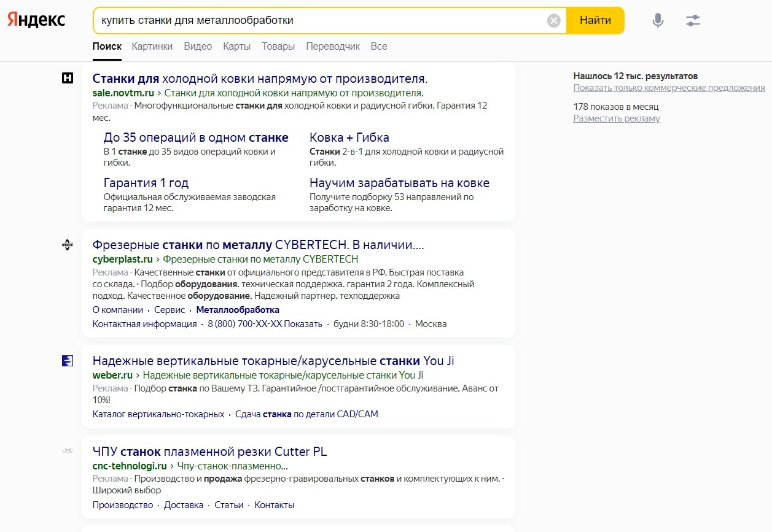Open 'Доставка' link under cnc-tehnologi
Viewport: 772px width, 532px height.
184,505
